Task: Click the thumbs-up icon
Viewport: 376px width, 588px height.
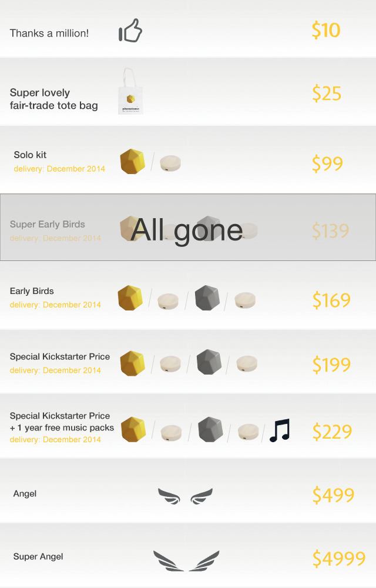Action: [130, 31]
